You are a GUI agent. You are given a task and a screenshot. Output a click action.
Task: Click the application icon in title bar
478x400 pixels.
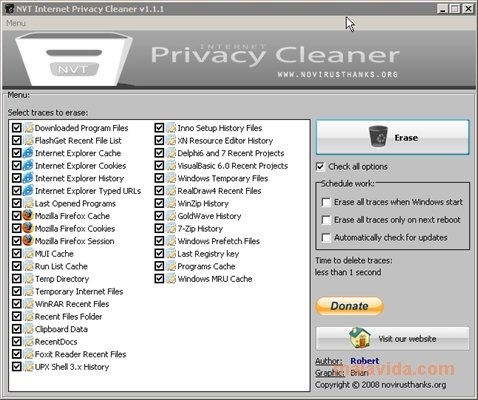[10, 9]
